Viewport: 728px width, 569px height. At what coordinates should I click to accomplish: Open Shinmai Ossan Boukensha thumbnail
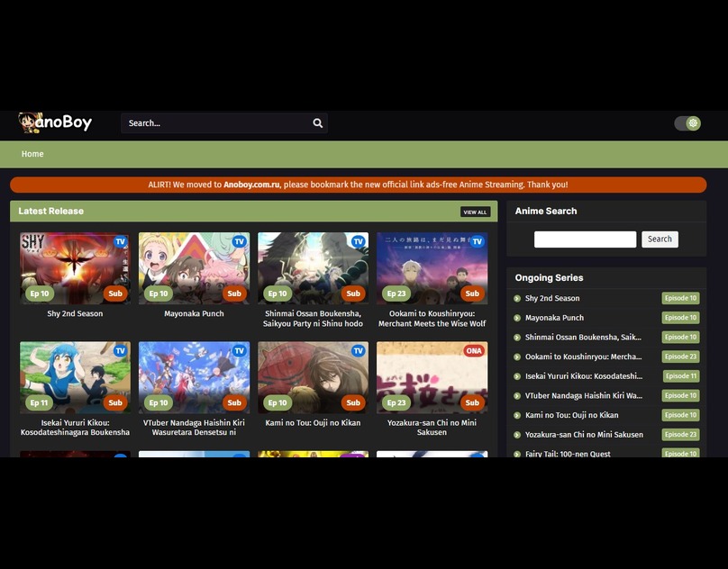point(313,268)
